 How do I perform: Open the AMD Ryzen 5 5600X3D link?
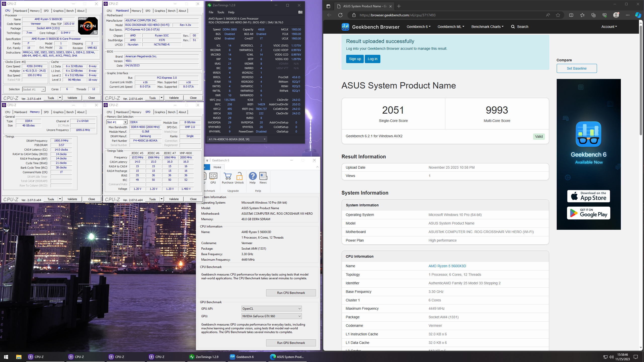447,266
